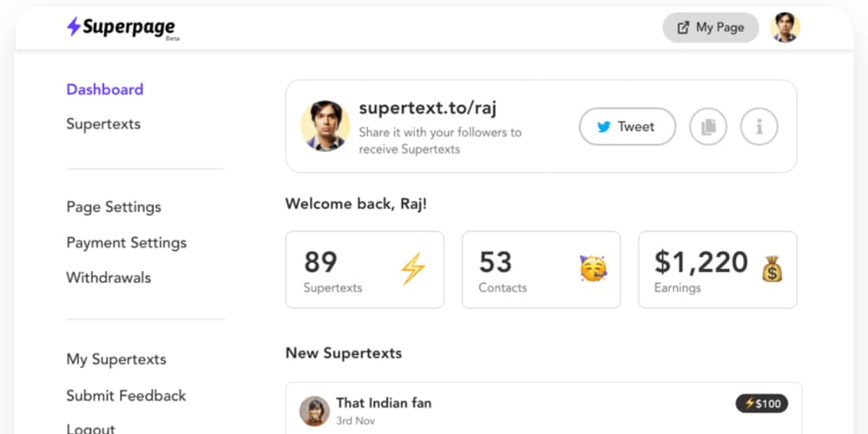Click the profile photo beside supertext.to/raj
The width and height of the screenshot is (868, 434).
tap(325, 126)
